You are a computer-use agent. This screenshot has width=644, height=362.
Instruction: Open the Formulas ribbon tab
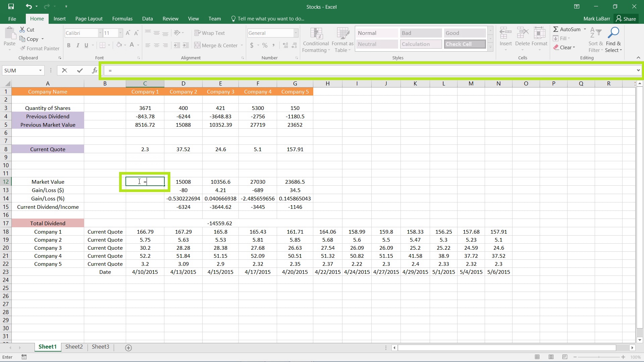(x=122, y=18)
